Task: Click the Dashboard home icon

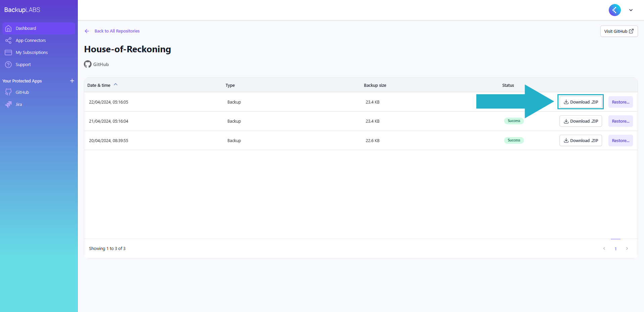Action: click(8, 28)
